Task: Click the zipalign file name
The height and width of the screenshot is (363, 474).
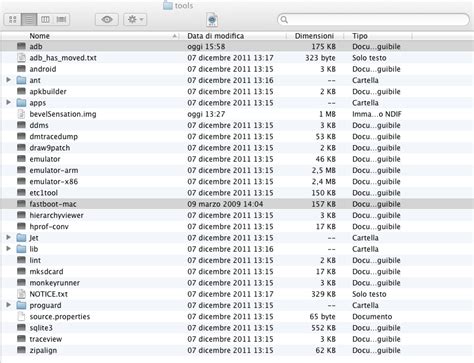Action: click(x=43, y=350)
